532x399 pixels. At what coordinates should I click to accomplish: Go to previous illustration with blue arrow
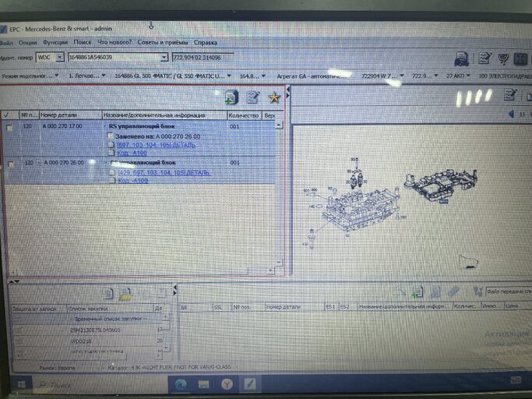click(x=511, y=114)
